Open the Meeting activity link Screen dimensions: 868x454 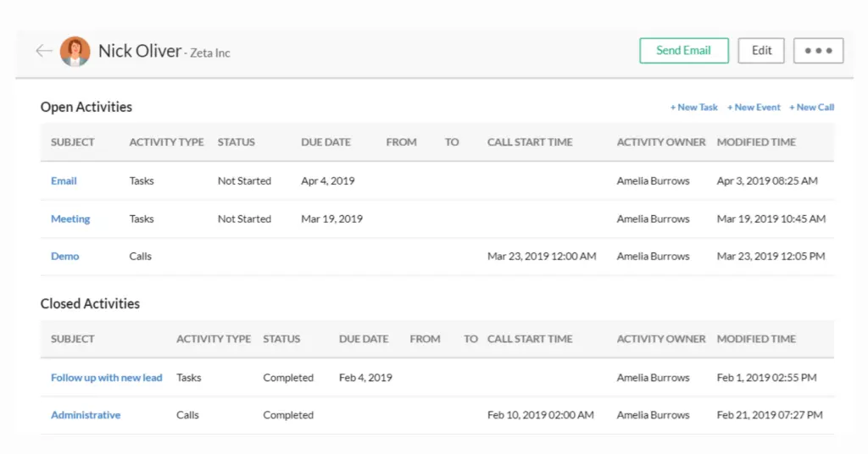coord(70,219)
